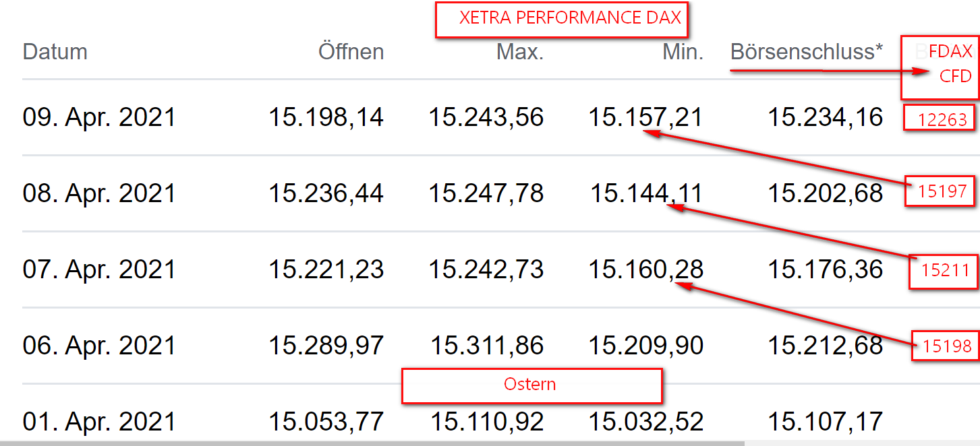Select the opening value 15.221,23

pos(326,269)
